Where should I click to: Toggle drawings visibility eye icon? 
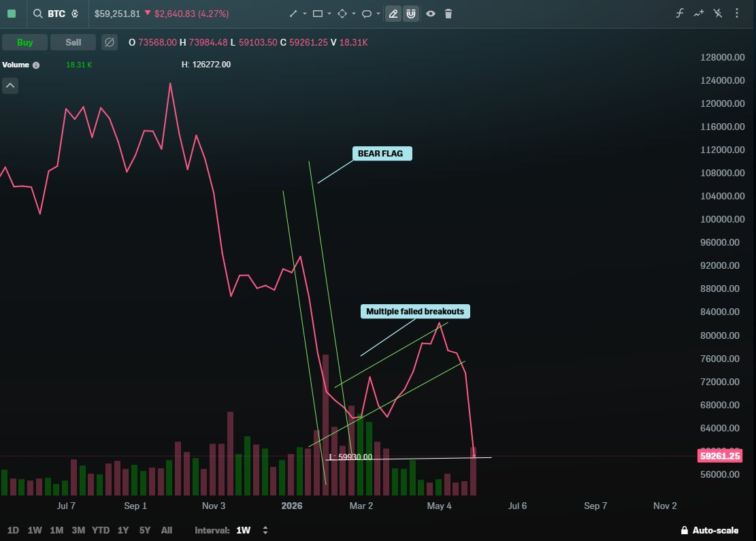point(431,14)
